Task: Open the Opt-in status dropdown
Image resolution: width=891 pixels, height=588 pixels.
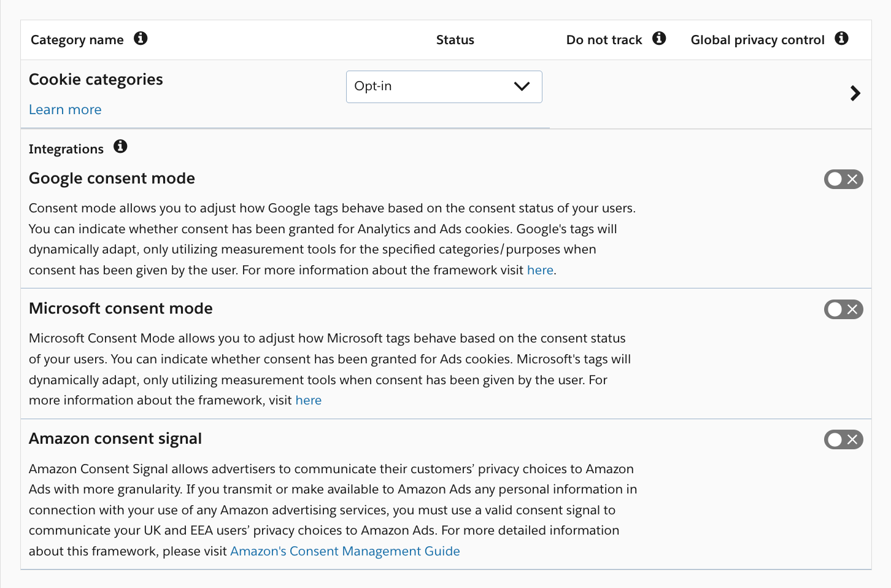Action: tap(444, 87)
